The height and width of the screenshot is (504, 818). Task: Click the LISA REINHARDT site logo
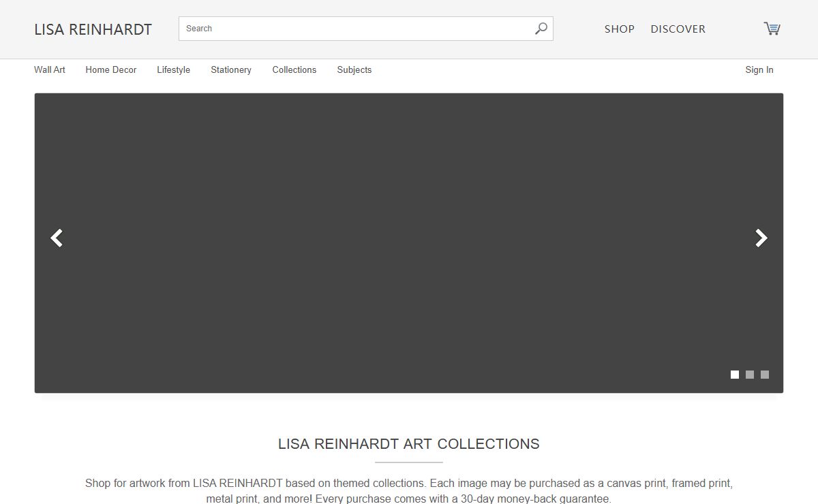pos(93,29)
